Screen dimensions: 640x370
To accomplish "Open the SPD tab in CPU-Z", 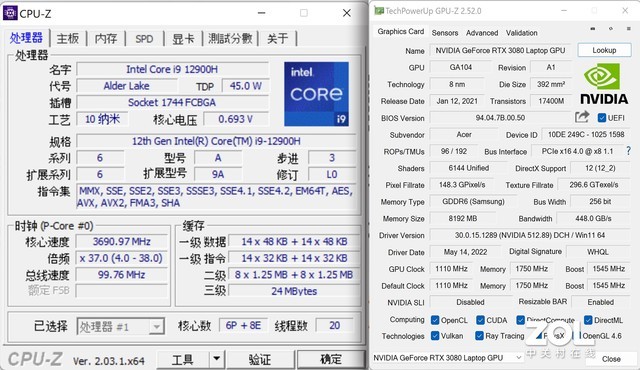I will point(144,39).
